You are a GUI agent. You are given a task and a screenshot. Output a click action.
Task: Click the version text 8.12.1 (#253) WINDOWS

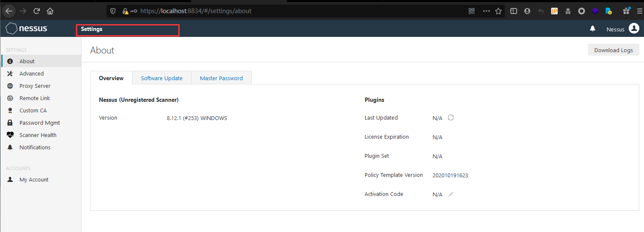(x=197, y=118)
